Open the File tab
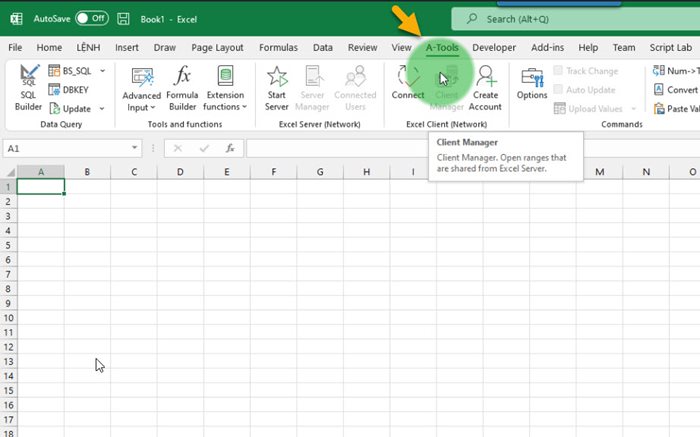Screen dimensions: 700x437 coord(15,47)
